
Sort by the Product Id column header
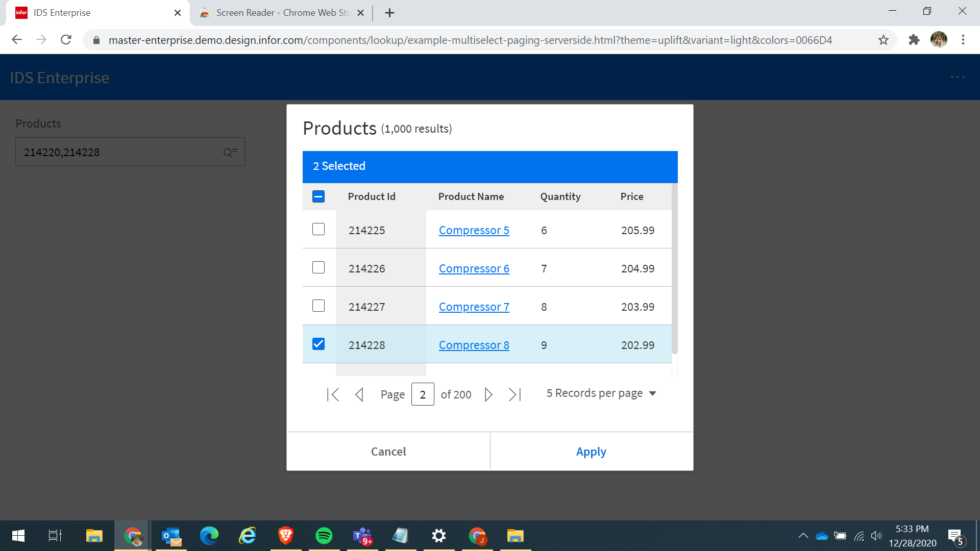[372, 196]
